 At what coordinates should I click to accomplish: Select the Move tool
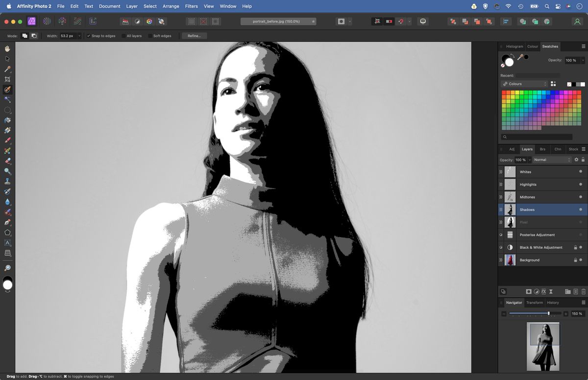tap(7, 58)
